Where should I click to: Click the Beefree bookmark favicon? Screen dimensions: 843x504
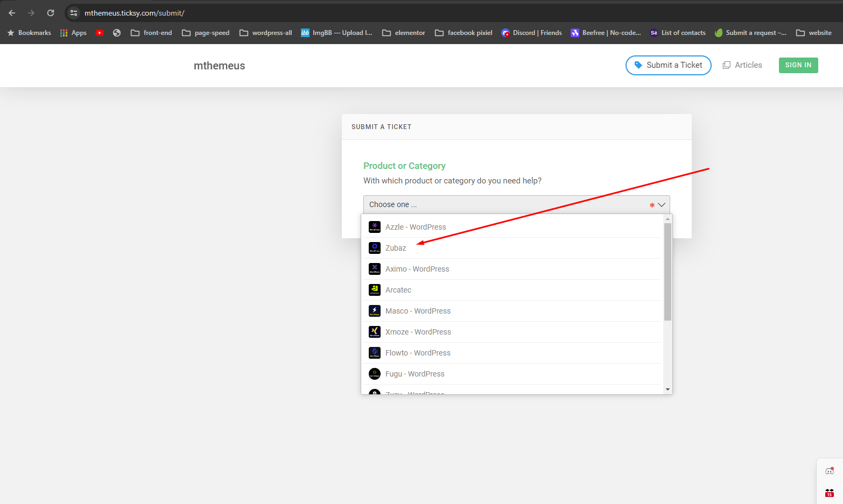point(575,33)
